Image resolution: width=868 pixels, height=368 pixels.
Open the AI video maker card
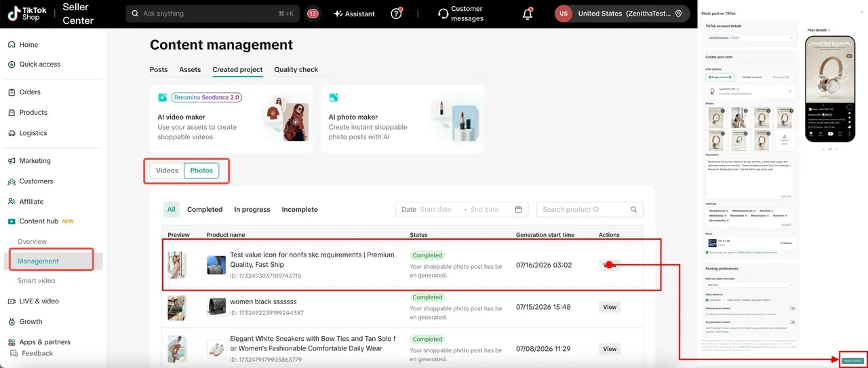(231, 118)
